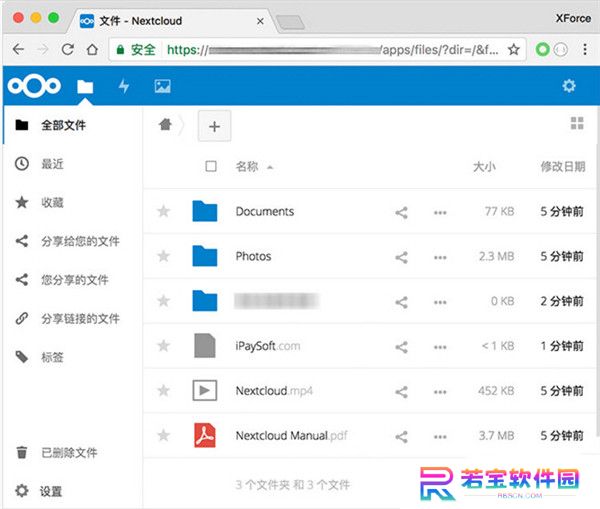This screenshot has height=509, width=600.
Task: Play the Nextcloud.mp4 file name
Action: tap(274, 391)
